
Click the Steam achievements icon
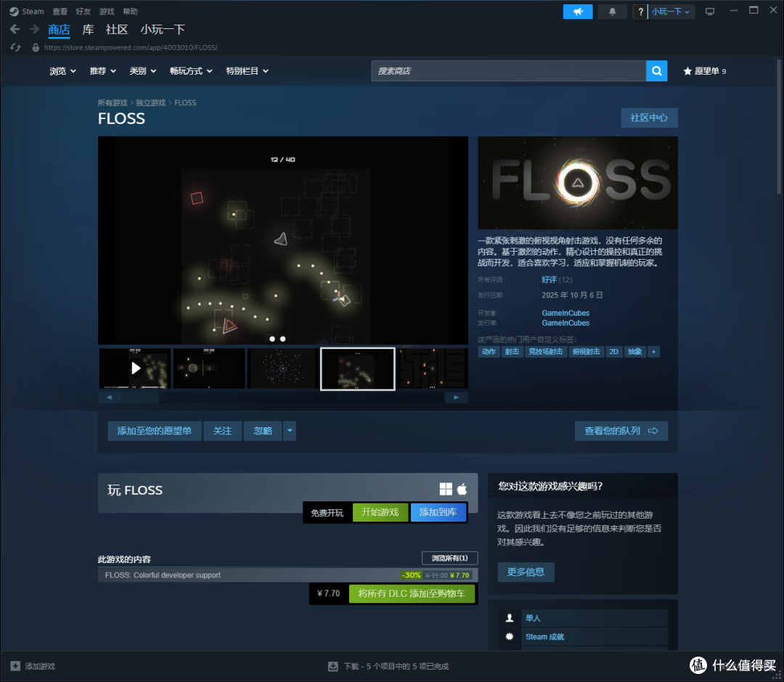tap(509, 636)
